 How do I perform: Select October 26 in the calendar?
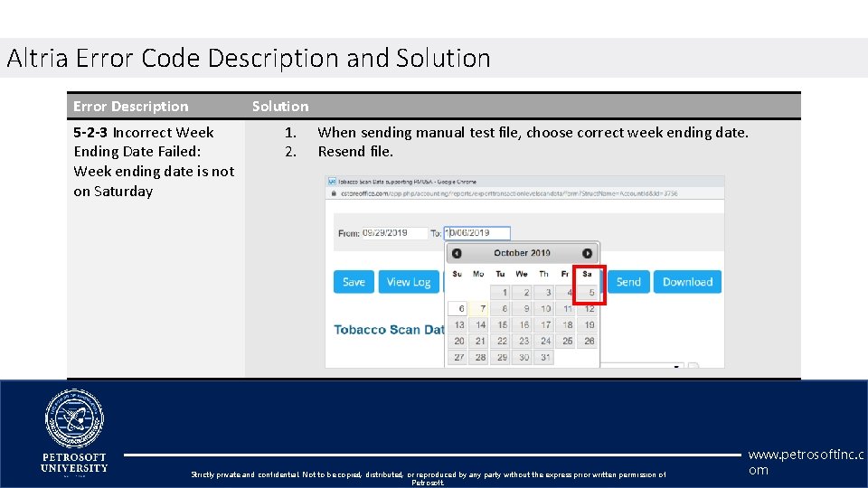tap(588, 341)
